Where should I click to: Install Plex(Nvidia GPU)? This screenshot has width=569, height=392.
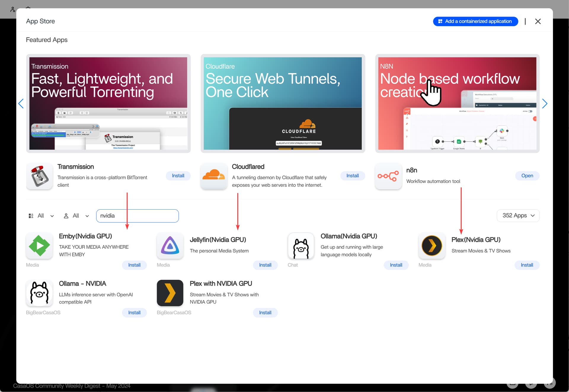527,265
